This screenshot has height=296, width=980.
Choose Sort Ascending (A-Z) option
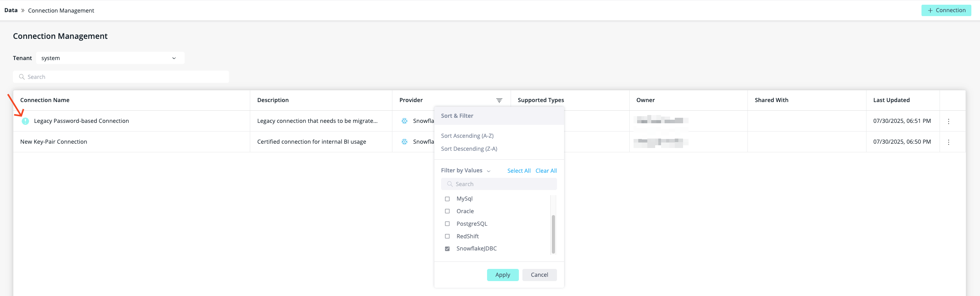pos(467,136)
